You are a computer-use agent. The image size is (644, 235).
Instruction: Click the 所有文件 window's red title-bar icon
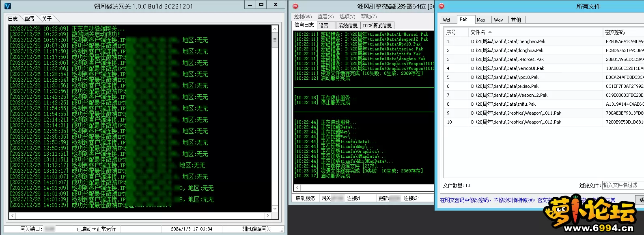pyautogui.click(x=442, y=6)
